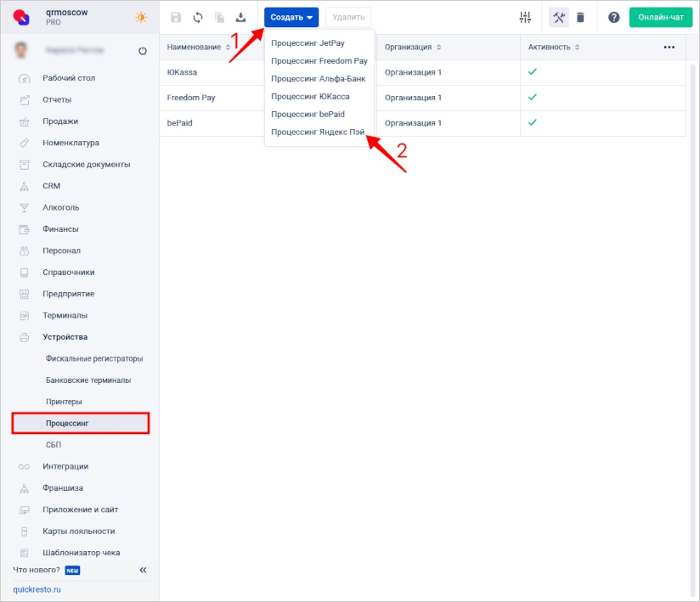The width and height of the screenshot is (700, 602).
Task: Click the tools wrench icon
Action: [558, 18]
